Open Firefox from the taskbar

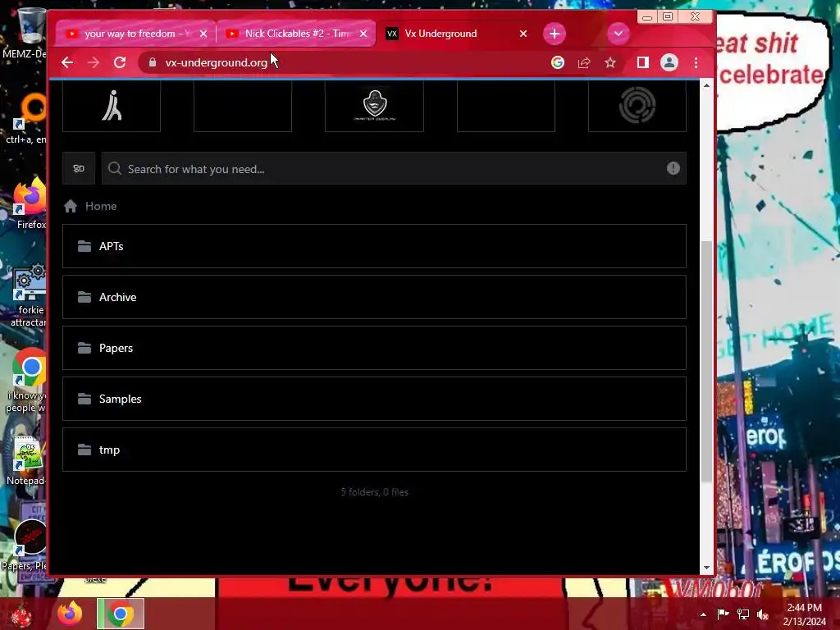point(71,614)
